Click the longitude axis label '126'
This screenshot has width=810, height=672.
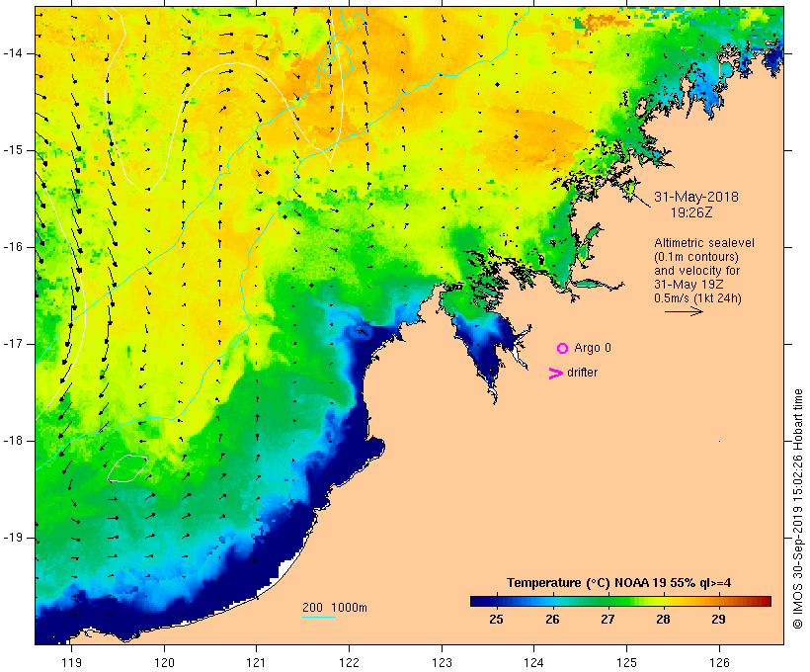[x=719, y=662]
